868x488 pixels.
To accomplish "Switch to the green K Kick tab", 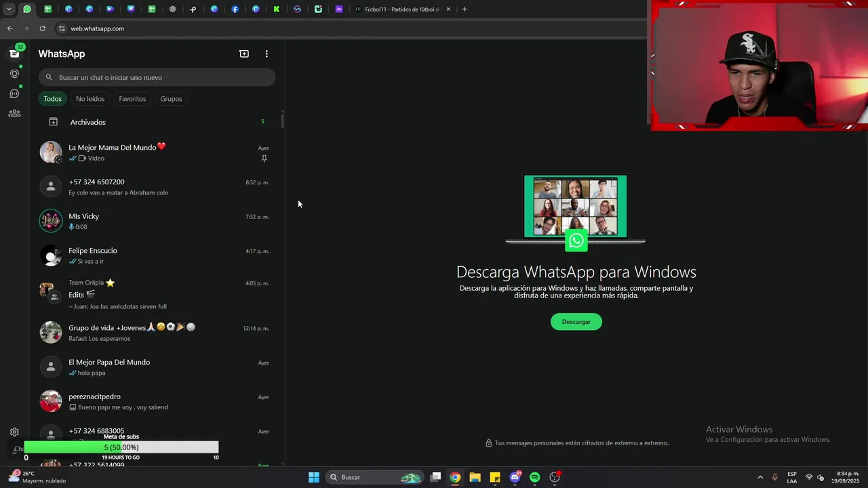I will (277, 9).
